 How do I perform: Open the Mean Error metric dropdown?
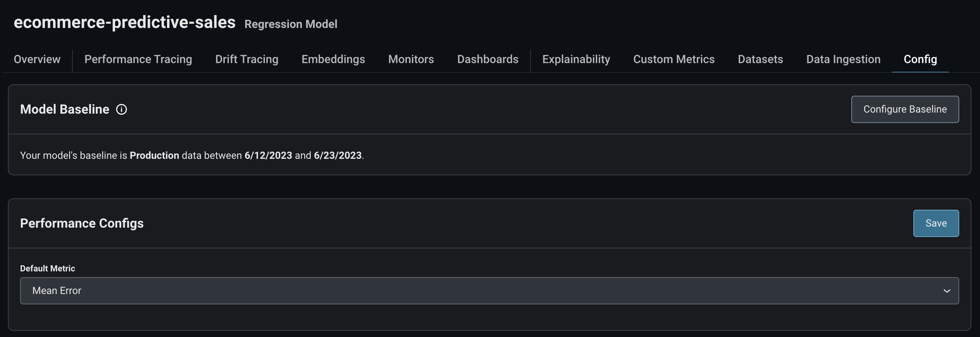489,291
